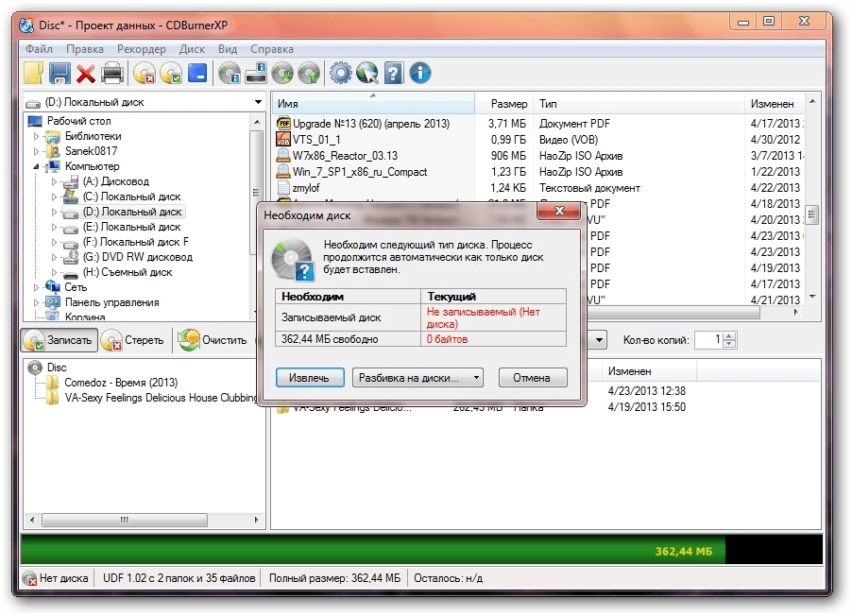Click the printer toolbar icon

(x=112, y=74)
